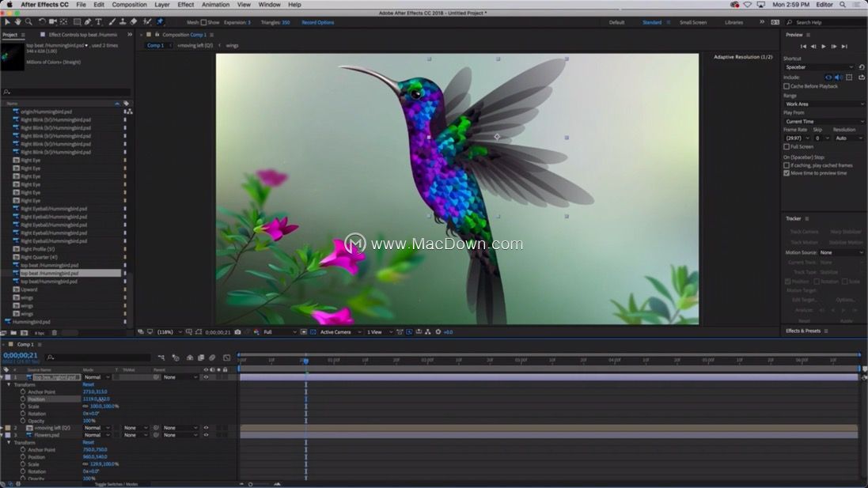The image size is (868, 488).
Task: Click the Play button in Preview panel
Action: [x=824, y=47]
